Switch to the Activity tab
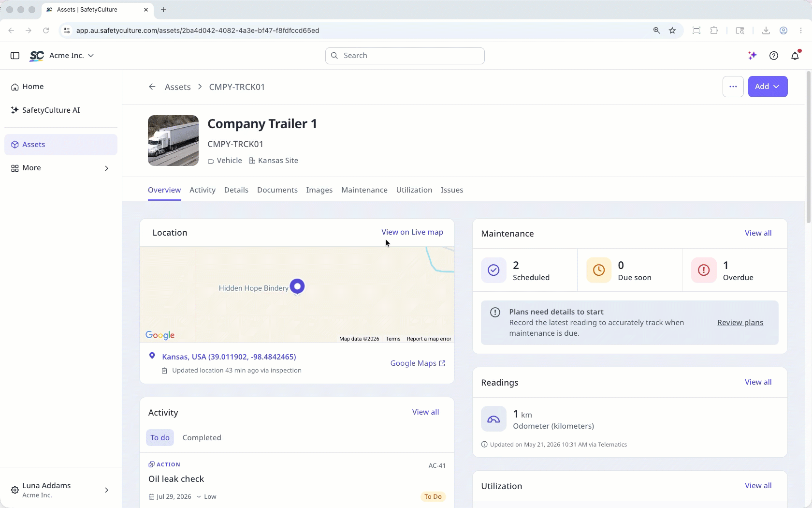Image resolution: width=812 pixels, height=508 pixels. click(x=203, y=190)
